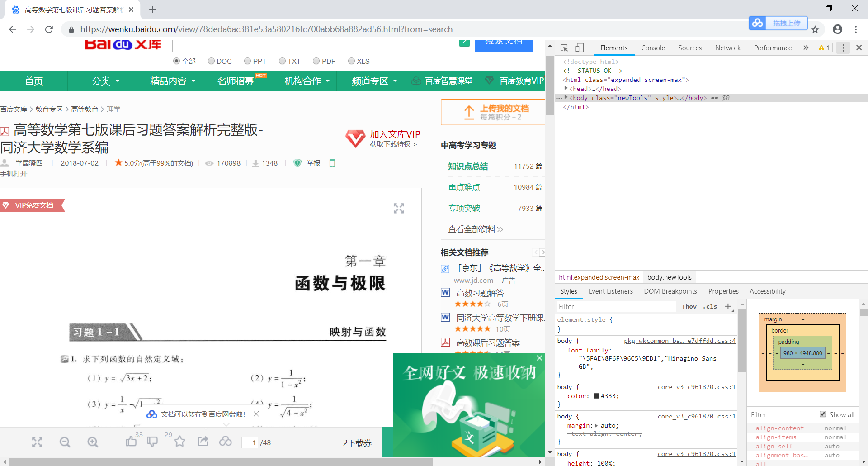Activate the DevTools inspect element picker
The width and height of the screenshot is (868, 466).
click(x=564, y=48)
